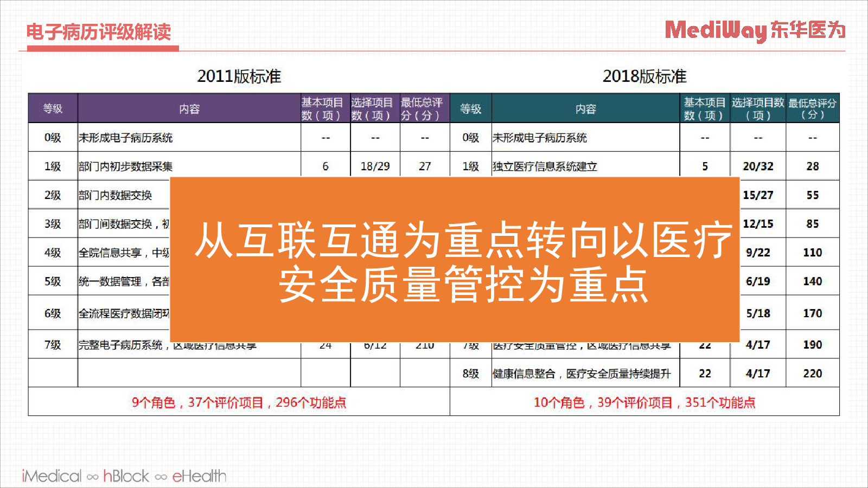Select the "2级" level cell
Screen dimensions: 868x488
click(x=53, y=195)
